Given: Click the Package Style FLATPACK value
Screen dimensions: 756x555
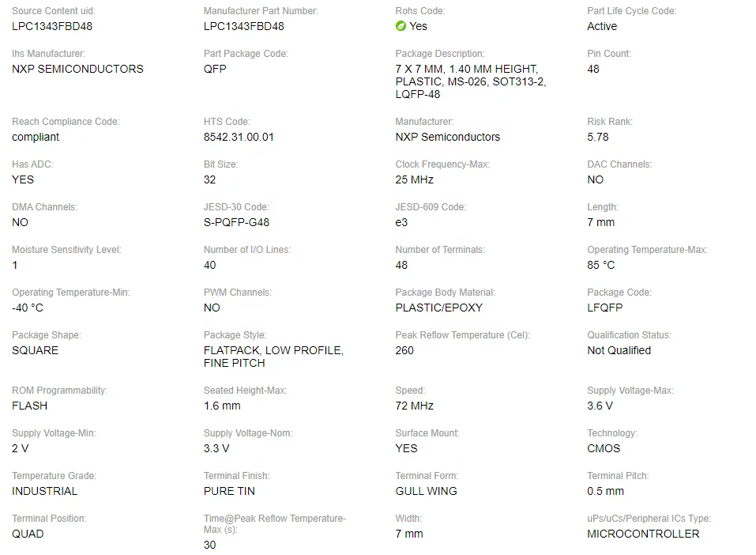Looking at the screenshot, I should click(x=273, y=357).
